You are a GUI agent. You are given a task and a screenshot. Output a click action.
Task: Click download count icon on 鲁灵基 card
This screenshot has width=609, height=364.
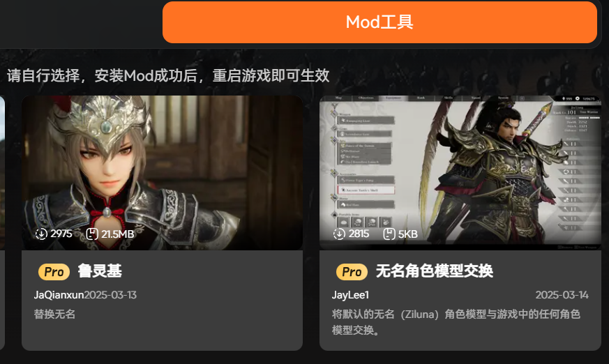[41, 234]
